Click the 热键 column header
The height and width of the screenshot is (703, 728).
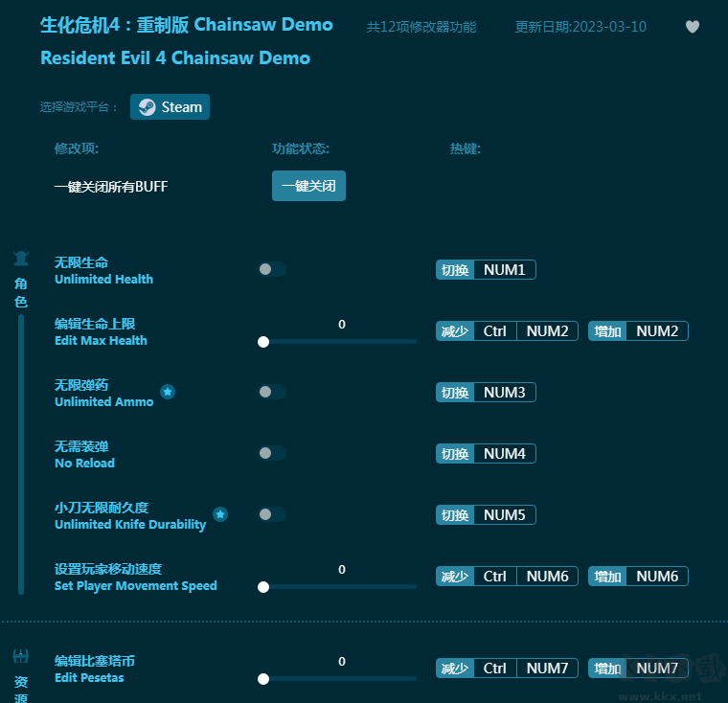pyautogui.click(x=466, y=148)
